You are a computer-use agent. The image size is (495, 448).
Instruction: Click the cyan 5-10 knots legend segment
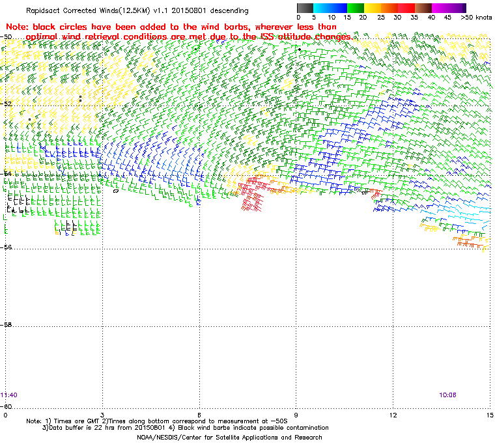tap(322, 8)
